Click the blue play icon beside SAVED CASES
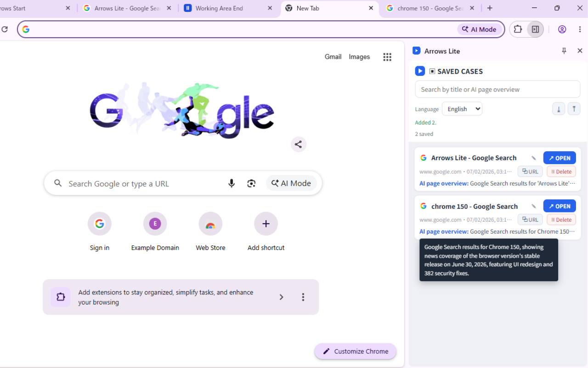This screenshot has height=368, width=588. click(x=420, y=71)
